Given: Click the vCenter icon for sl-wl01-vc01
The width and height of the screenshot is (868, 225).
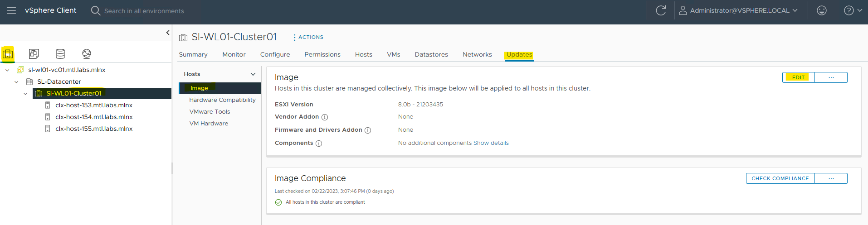Looking at the screenshot, I should coord(20,70).
